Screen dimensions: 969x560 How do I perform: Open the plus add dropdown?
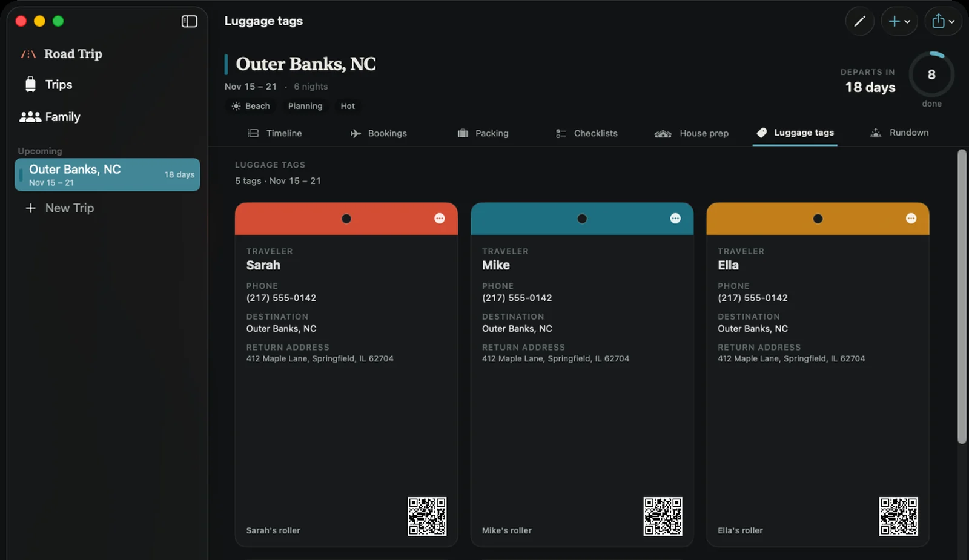[x=899, y=21]
